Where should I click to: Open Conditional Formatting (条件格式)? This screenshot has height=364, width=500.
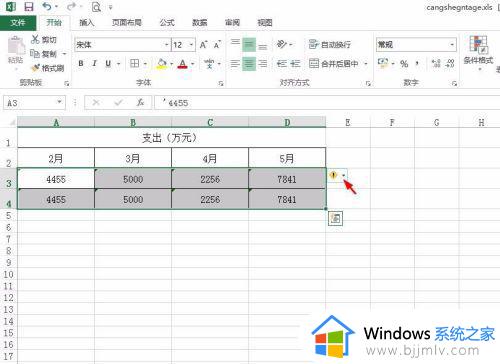[x=479, y=53]
